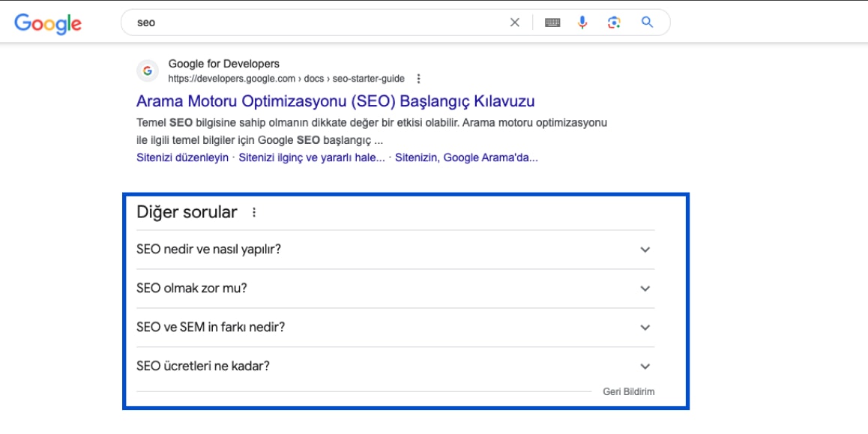This screenshot has width=868, height=434.
Task: Open the three-dot menu beside Diğer sorular
Action: [254, 213]
